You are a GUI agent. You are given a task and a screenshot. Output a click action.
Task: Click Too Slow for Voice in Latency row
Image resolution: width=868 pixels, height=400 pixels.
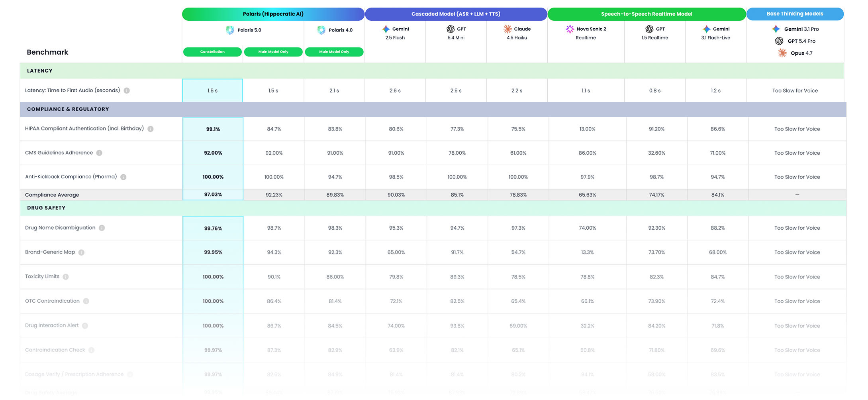pos(795,91)
